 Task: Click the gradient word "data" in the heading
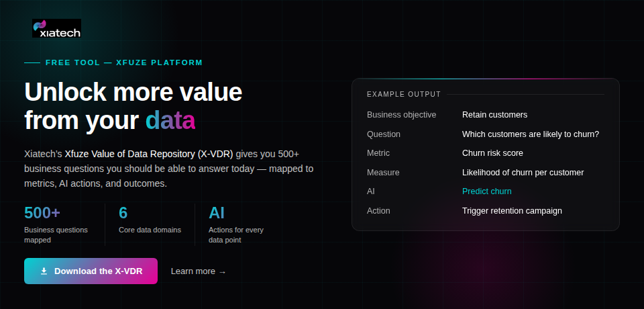point(170,120)
